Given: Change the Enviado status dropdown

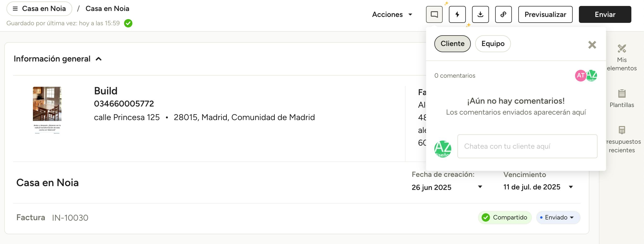Looking at the screenshot, I should (558, 218).
